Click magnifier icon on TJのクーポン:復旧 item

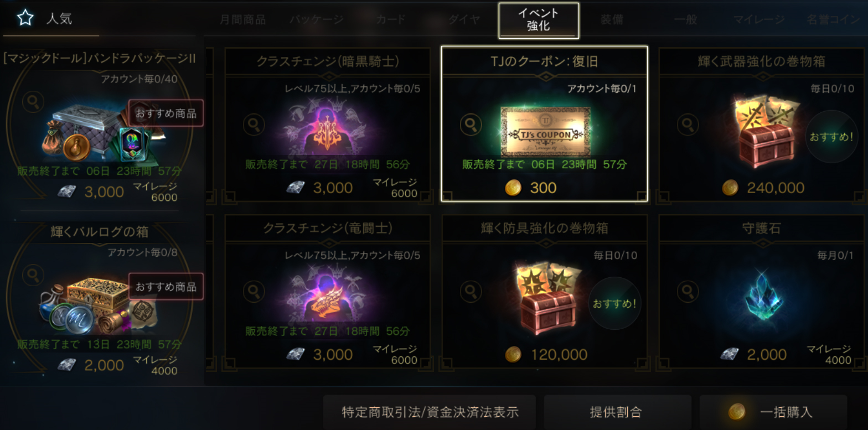click(471, 124)
